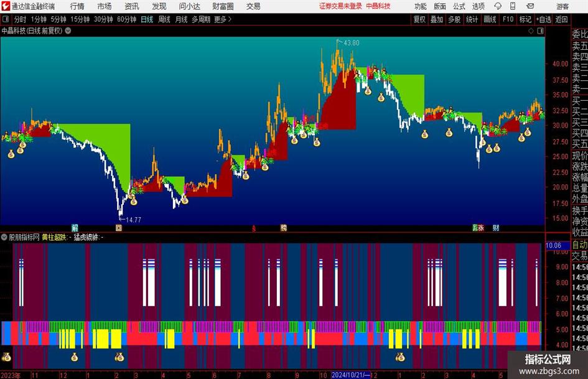The width and height of the screenshot is (588, 379).
Task: Open the mail envelope icon
Action: (x=530, y=6)
